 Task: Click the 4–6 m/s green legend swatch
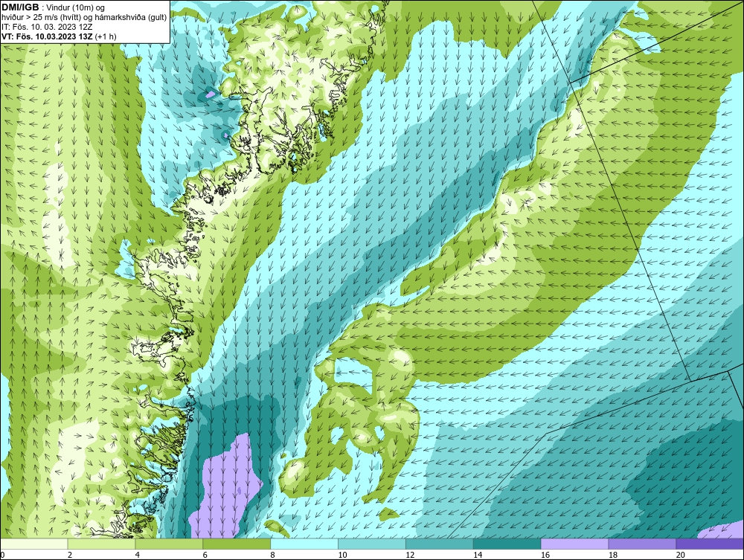tap(169, 544)
